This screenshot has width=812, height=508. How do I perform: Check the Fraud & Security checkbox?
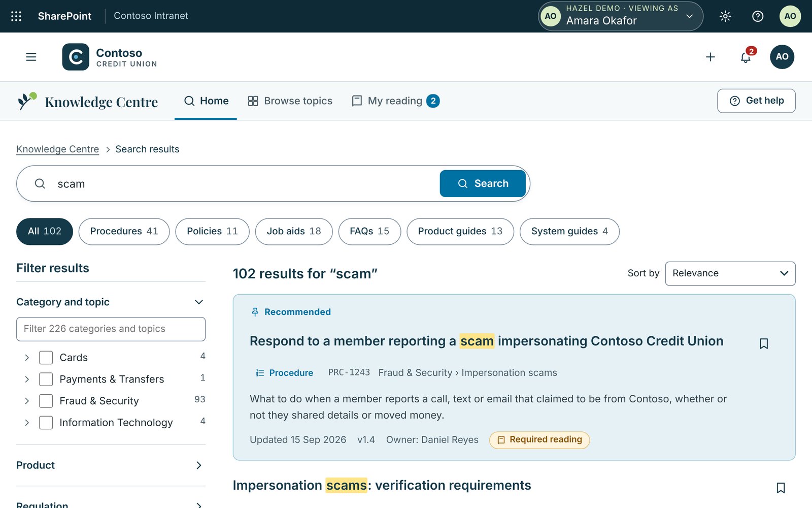click(x=46, y=401)
